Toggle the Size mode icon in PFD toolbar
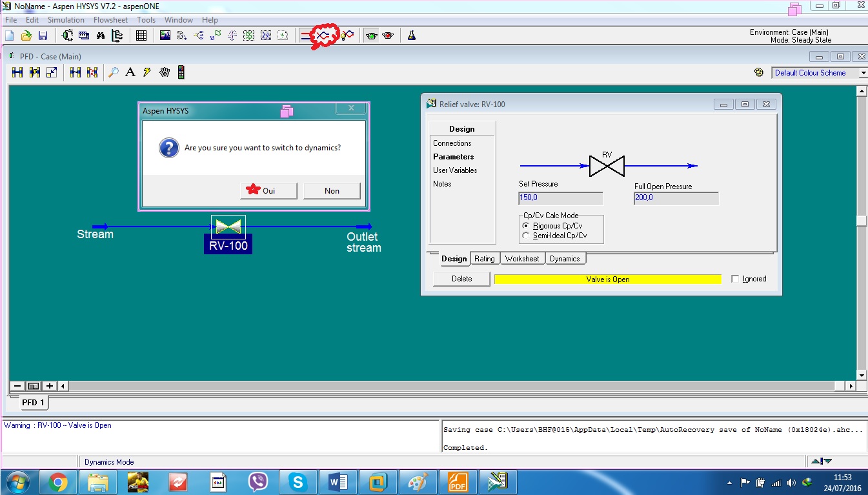 click(52, 72)
